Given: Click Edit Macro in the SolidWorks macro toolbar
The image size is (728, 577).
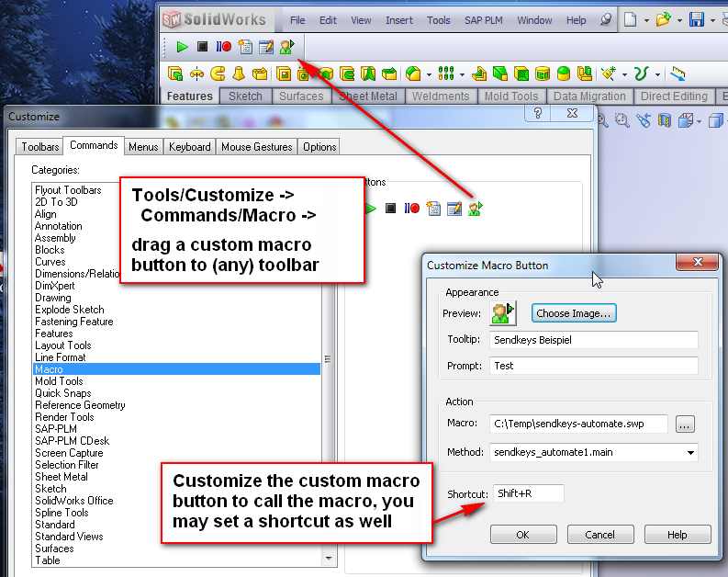Looking at the screenshot, I should 266,47.
